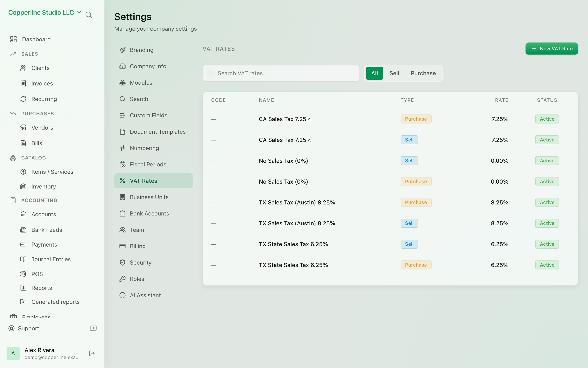The height and width of the screenshot is (368, 588).
Task: Go to Clients in sidebar
Action: point(40,68)
